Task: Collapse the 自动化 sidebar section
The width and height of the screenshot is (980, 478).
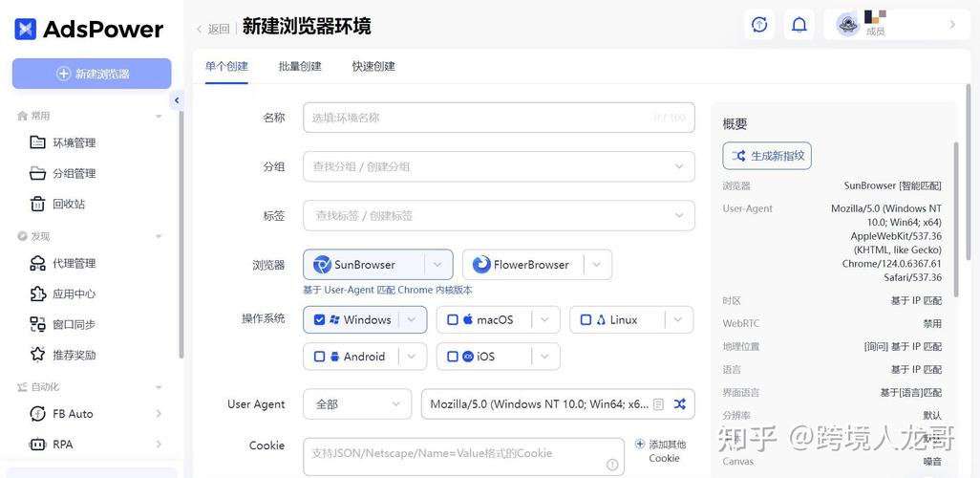Action: (x=159, y=387)
